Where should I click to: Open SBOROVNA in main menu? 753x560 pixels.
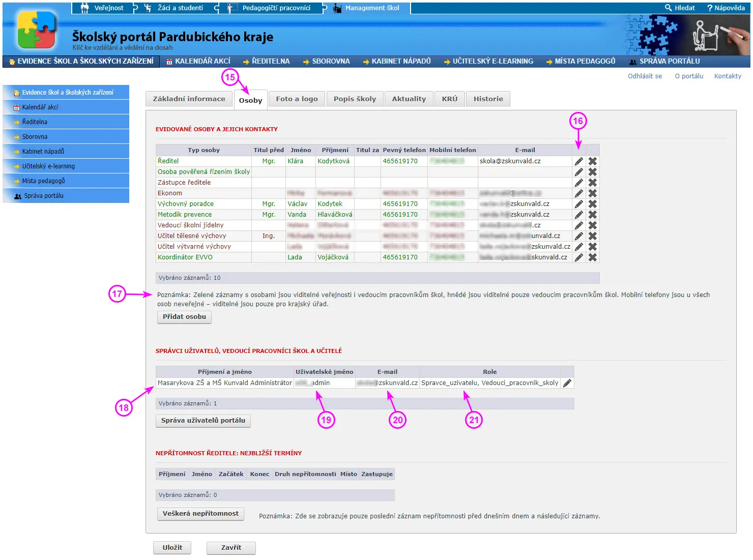point(326,62)
